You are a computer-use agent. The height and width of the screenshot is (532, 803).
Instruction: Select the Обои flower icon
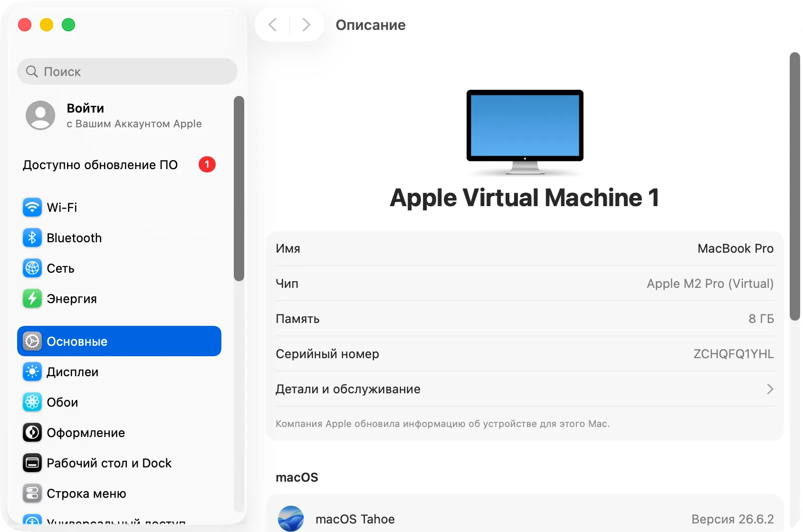click(32, 402)
